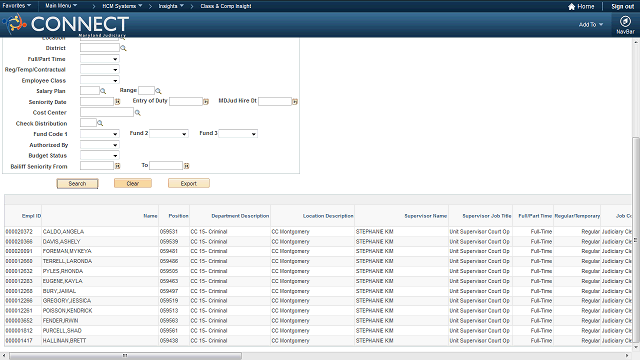Expand Budget Status dropdown
Viewport: 640px width, 360px height.
pos(100,155)
